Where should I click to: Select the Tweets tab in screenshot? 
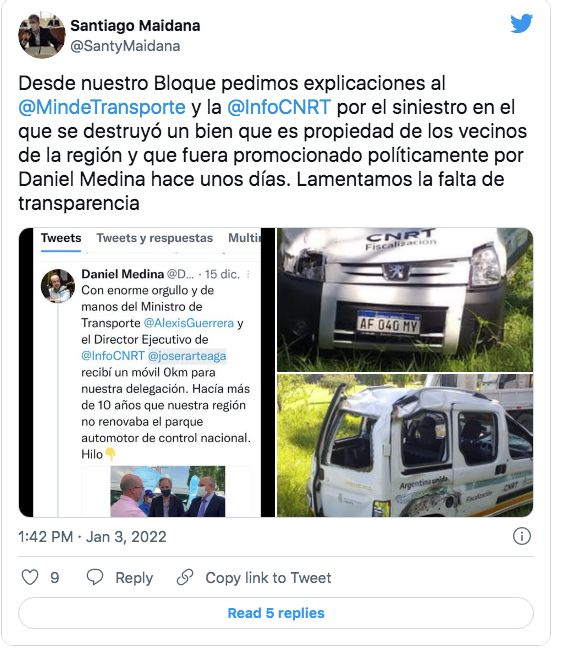point(61,238)
